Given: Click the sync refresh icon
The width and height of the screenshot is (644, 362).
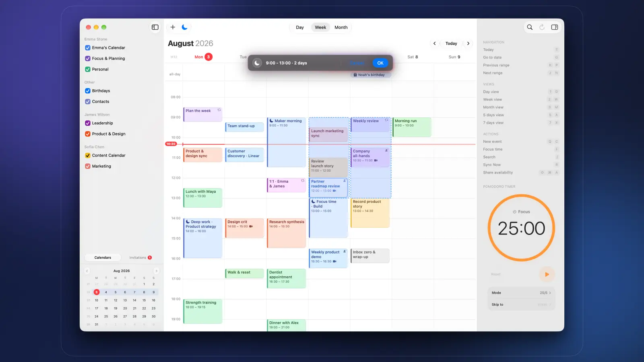Looking at the screenshot, I should tap(542, 27).
